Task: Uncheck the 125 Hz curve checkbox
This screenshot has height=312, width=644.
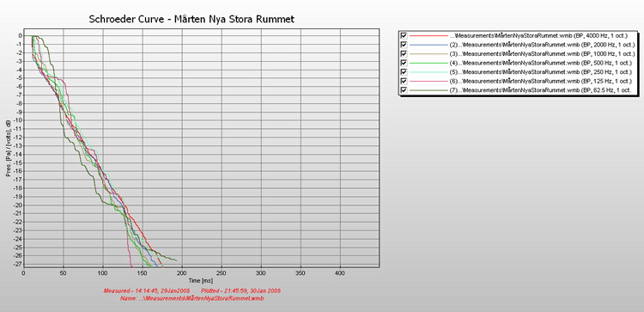Action: pyautogui.click(x=404, y=81)
